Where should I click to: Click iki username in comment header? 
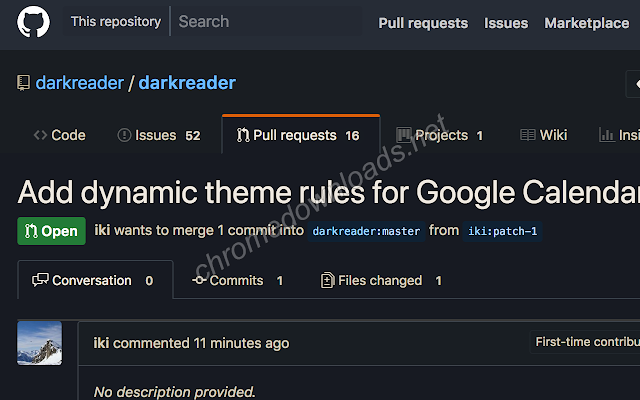(x=101, y=343)
